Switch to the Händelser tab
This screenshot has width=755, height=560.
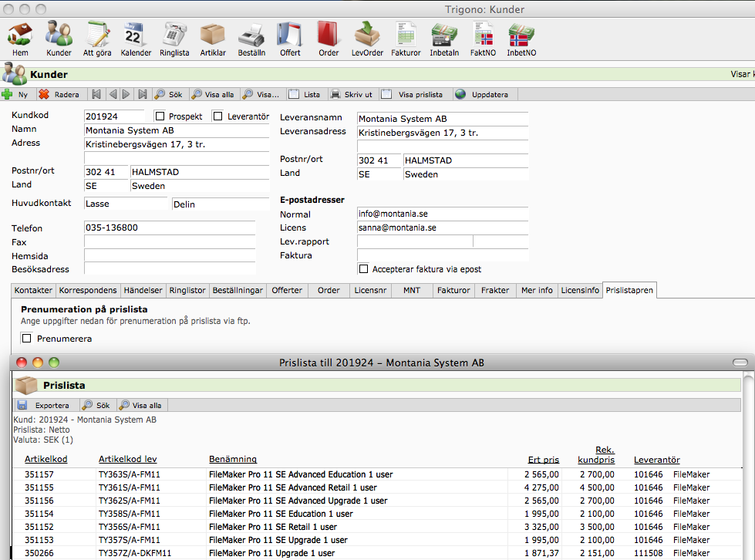click(143, 290)
